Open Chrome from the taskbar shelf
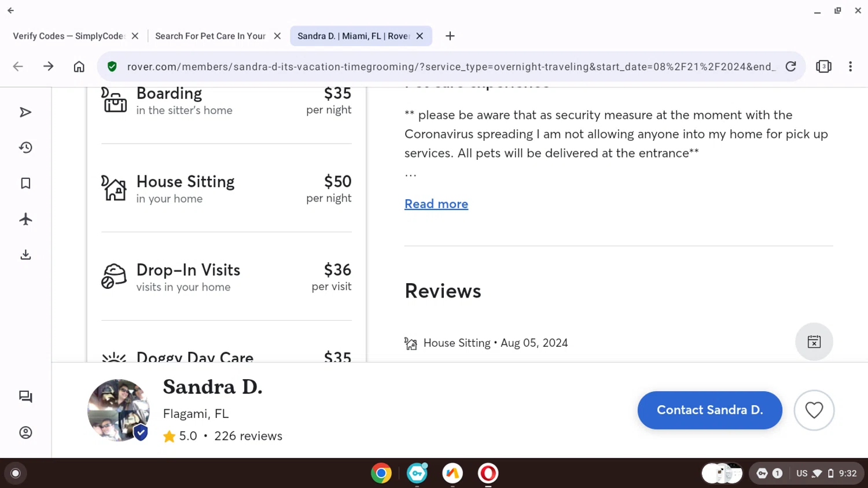The width and height of the screenshot is (868, 488). click(381, 474)
